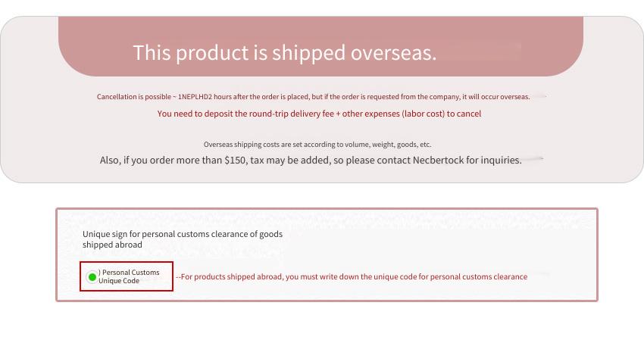The image size is (644, 343).
Task: Click the word "Necbertock" in tax notice
Action: point(438,160)
